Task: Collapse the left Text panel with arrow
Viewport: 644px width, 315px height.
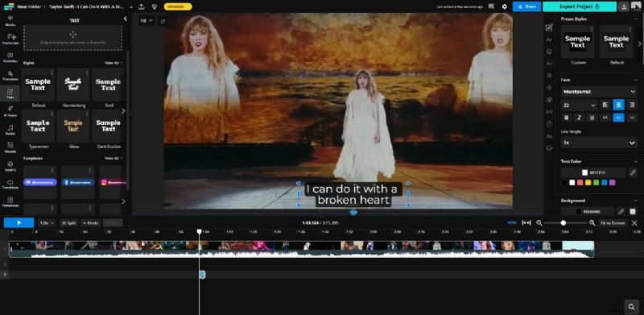Action: (126, 19)
